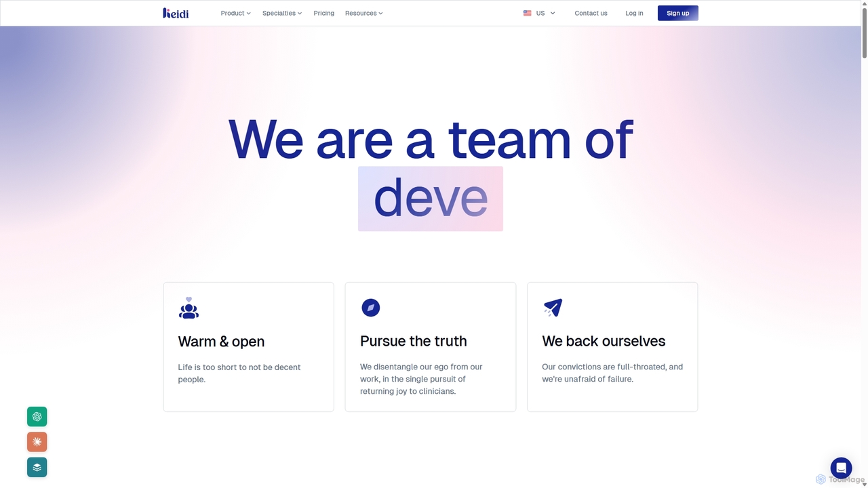Select the Warm & open heading

point(221,342)
